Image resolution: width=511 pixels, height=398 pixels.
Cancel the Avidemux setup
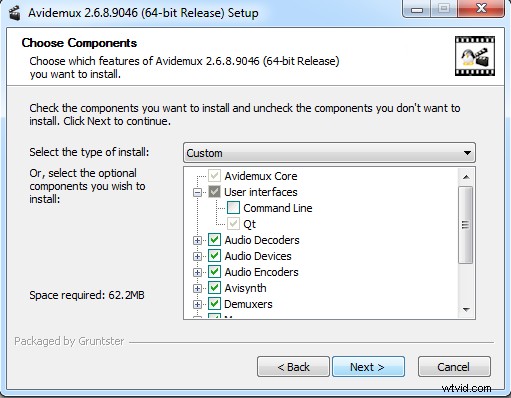click(x=454, y=367)
